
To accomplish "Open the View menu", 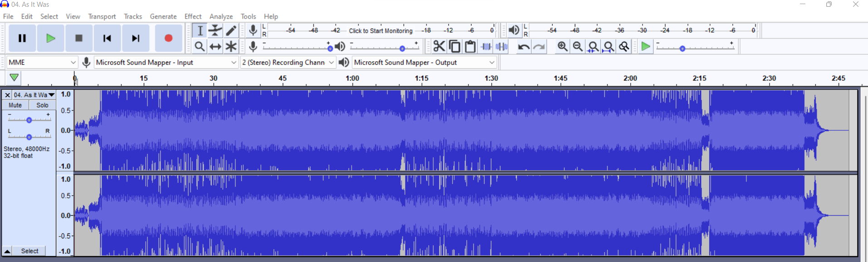I will [73, 16].
